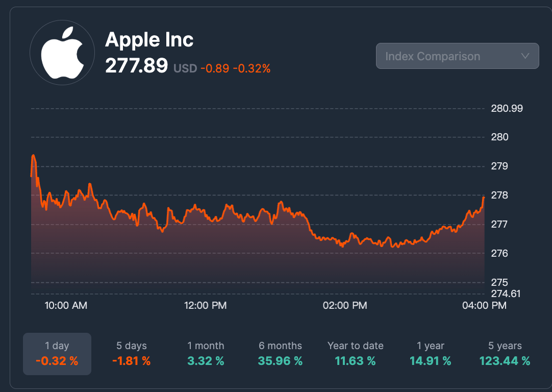Click the -0.89 price change value

(x=214, y=68)
